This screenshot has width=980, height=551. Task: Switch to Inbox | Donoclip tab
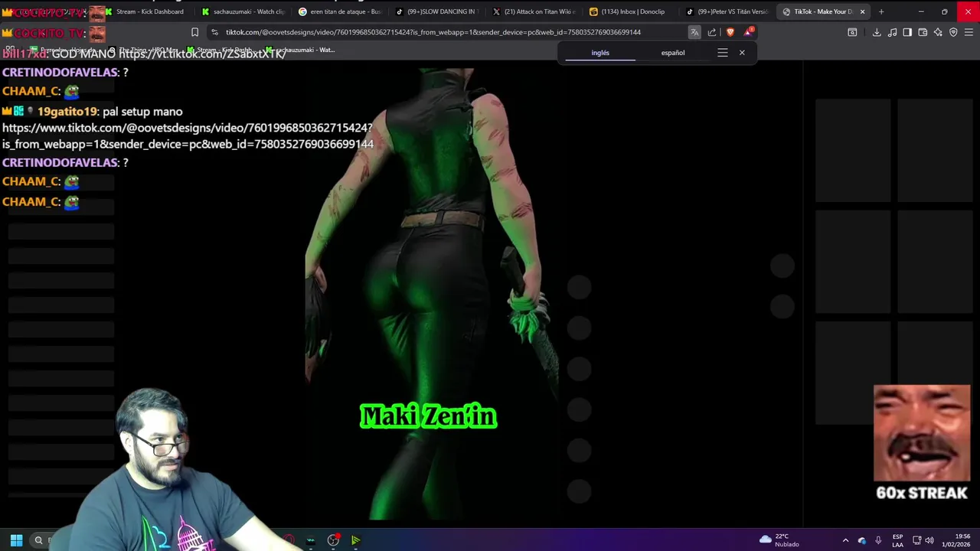629,11
